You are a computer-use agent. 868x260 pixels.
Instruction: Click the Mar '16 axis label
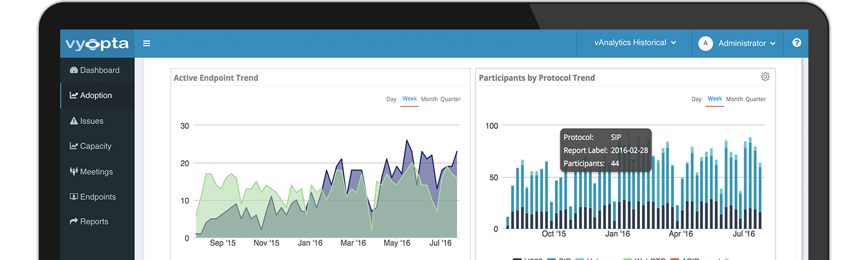point(353,243)
